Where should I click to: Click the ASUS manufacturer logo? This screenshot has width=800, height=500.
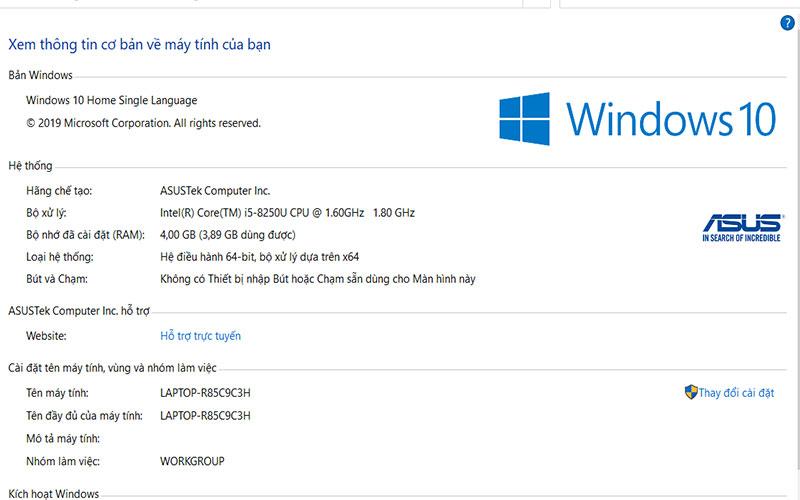pyautogui.click(x=741, y=228)
